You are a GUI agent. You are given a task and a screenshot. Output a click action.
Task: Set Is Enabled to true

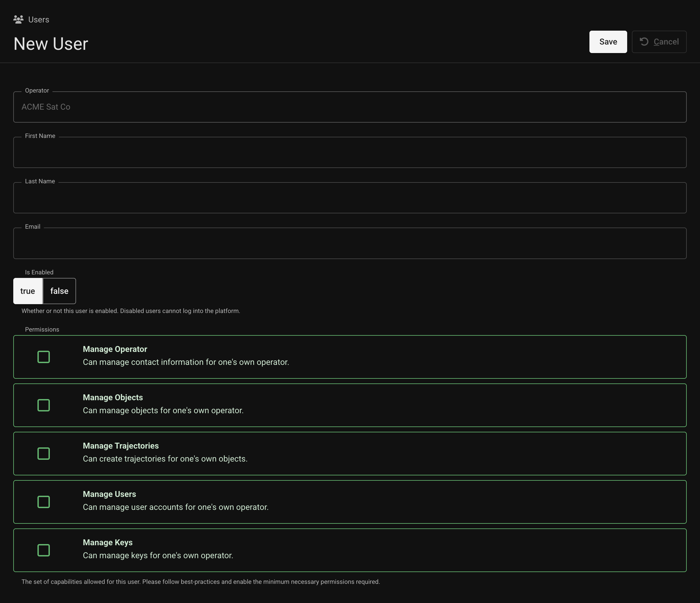(28, 291)
